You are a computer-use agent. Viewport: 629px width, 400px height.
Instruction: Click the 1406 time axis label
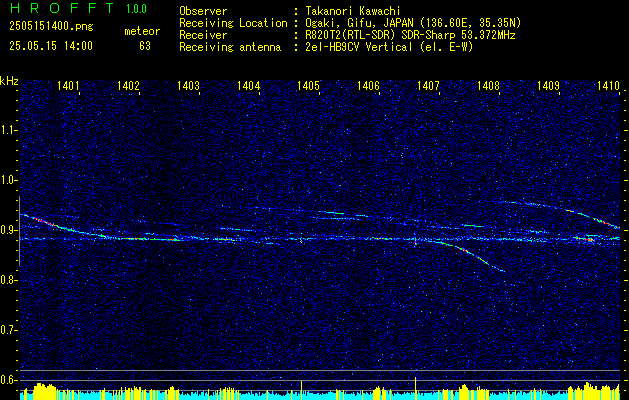point(368,85)
